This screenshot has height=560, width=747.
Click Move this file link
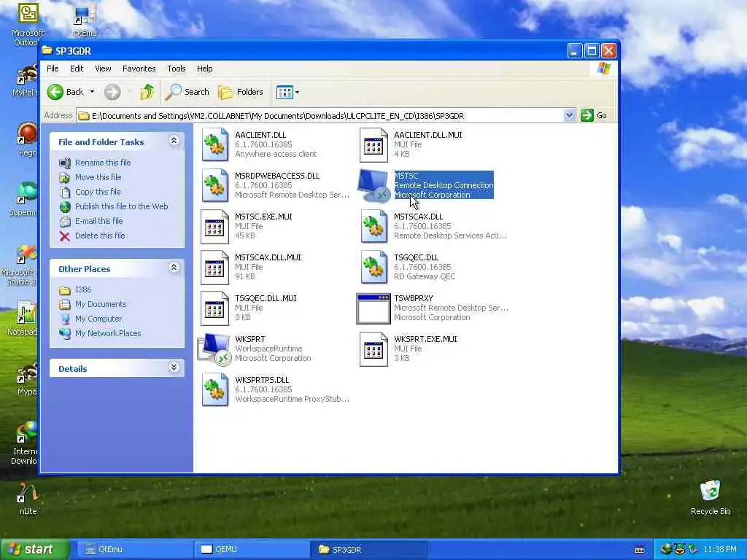(98, 177)
